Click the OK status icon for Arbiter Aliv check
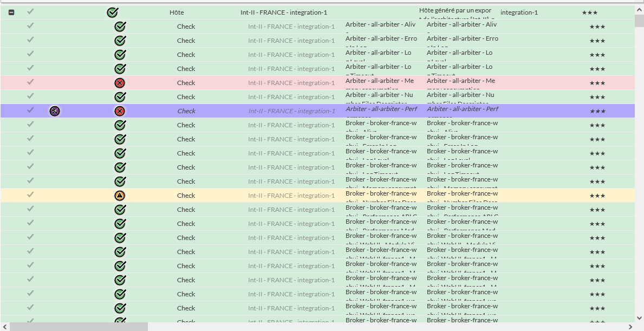The height and width of the screenshot is (331, 644). (x=120, y=27)
